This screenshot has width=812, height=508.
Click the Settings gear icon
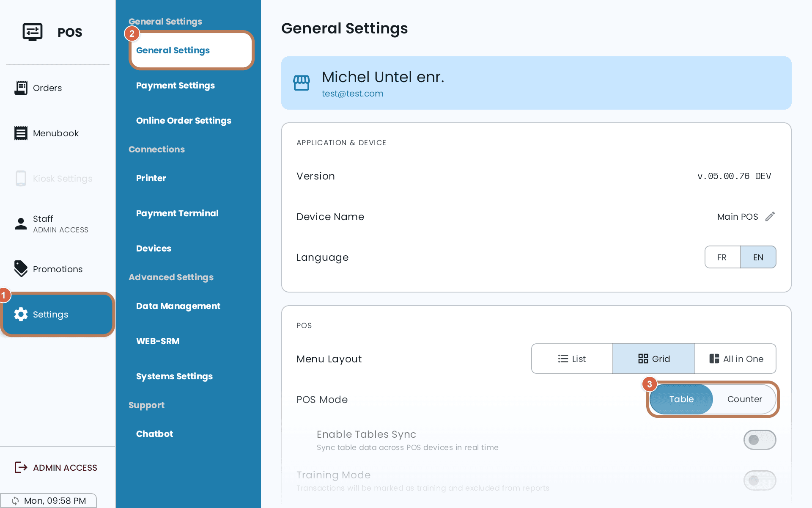(x=21, y=314)
